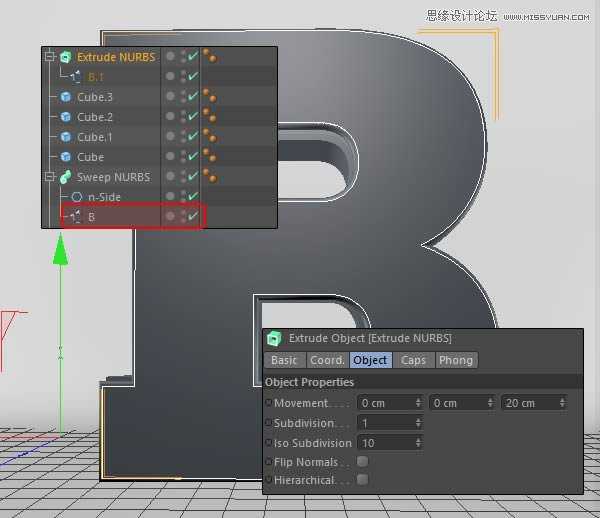Click the Phong tag on Extrude NURBS
The height and width of the screenshot is (518, 600).
pyautogui.click(x=210, y=57)
